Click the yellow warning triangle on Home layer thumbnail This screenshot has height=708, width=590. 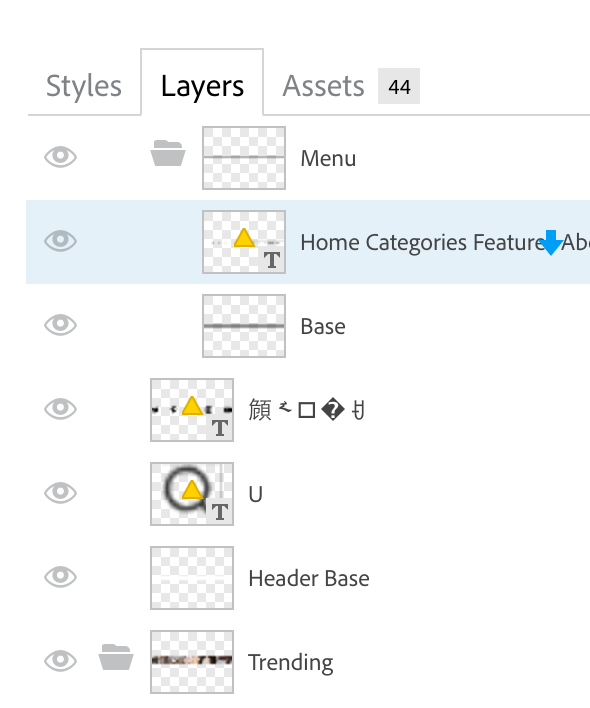tap(244, 238)
